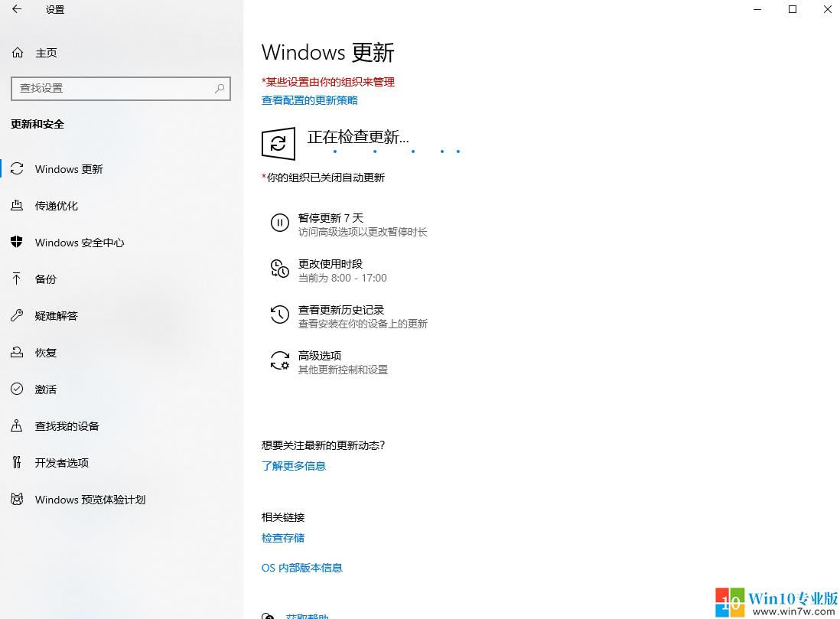Click the 疑难解答 wrench icon

pos(17,316)
